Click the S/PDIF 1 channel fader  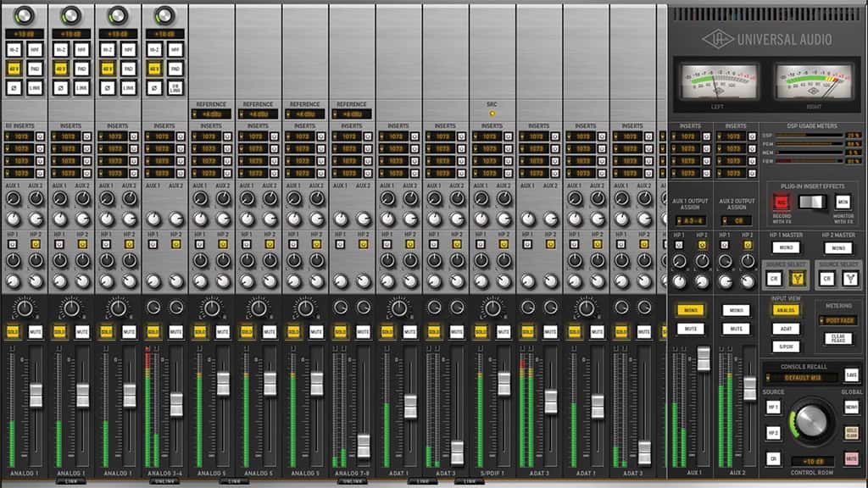(504, 384)
